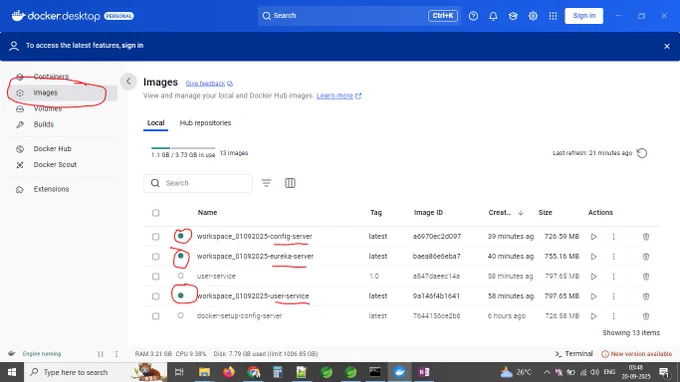Delete the workspace_01092025-eureka-server image

pyautogui.click(x=646, y=257)
